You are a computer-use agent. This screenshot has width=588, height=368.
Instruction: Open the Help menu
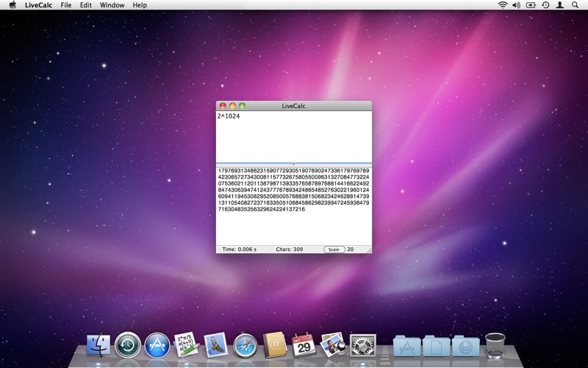tap(140, 5)
